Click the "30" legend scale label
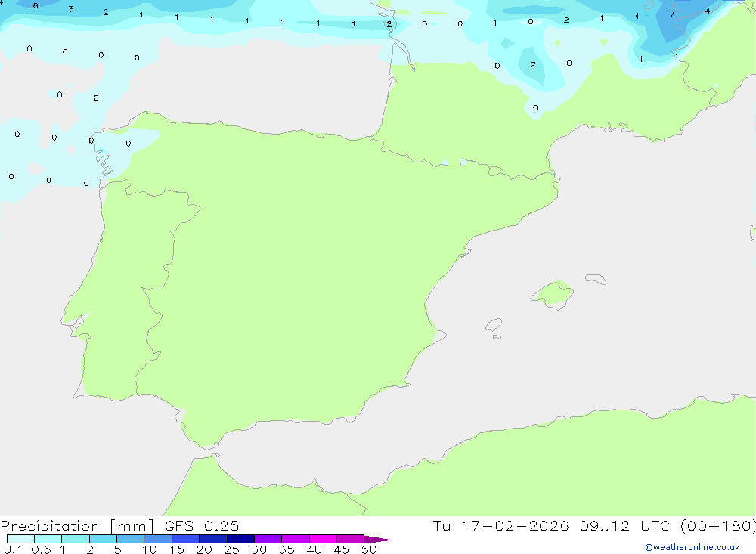The image size is (756, 554). click(259, 549)
